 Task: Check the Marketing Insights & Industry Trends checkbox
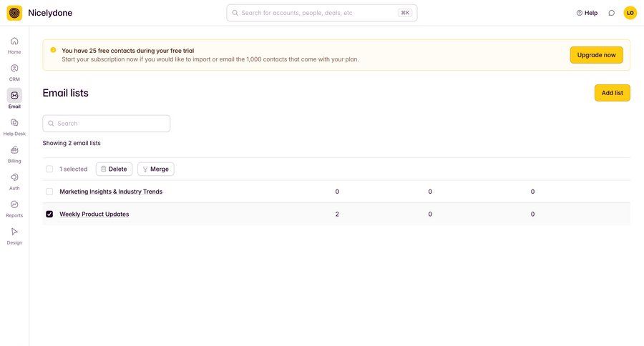(x=49, y=192)
